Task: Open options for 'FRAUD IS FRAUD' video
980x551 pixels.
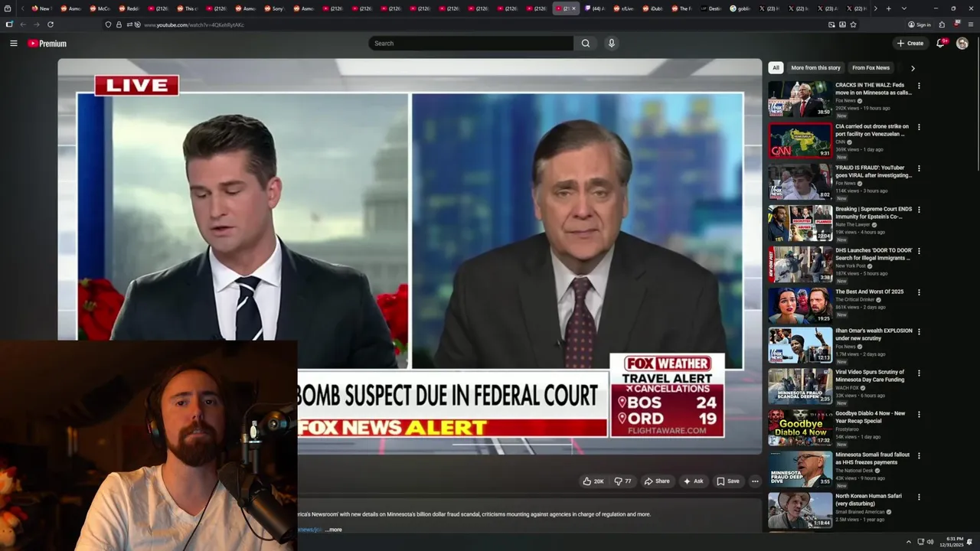Action: [919, 168]
